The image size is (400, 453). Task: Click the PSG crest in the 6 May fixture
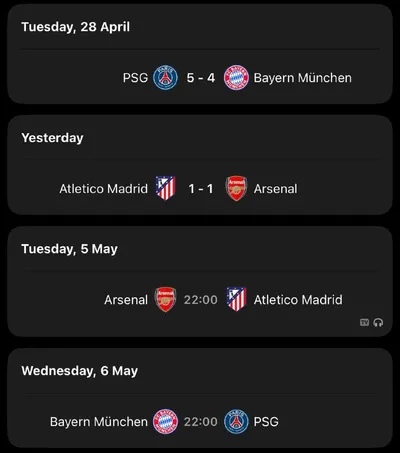coord(236,422)
